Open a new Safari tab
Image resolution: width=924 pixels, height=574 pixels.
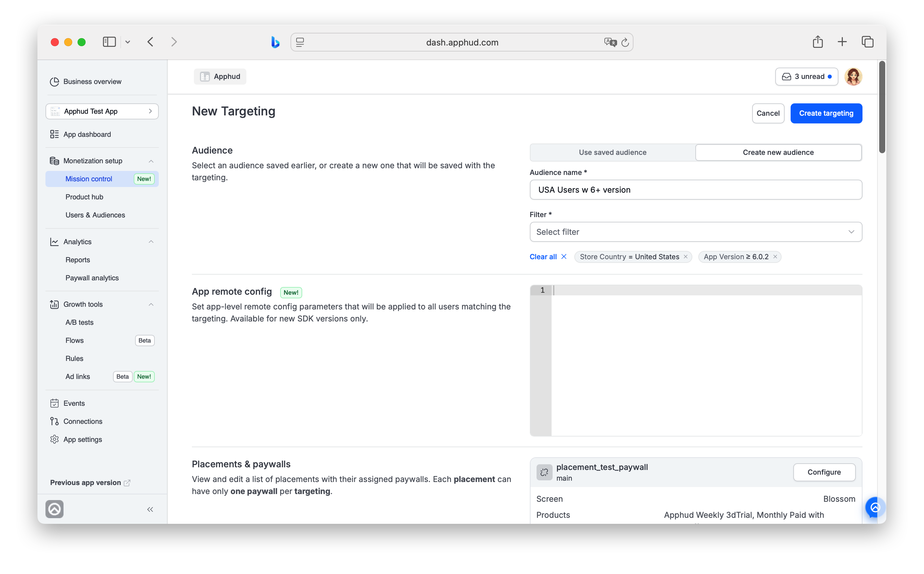pyautogui.click(x=842, y=42)
